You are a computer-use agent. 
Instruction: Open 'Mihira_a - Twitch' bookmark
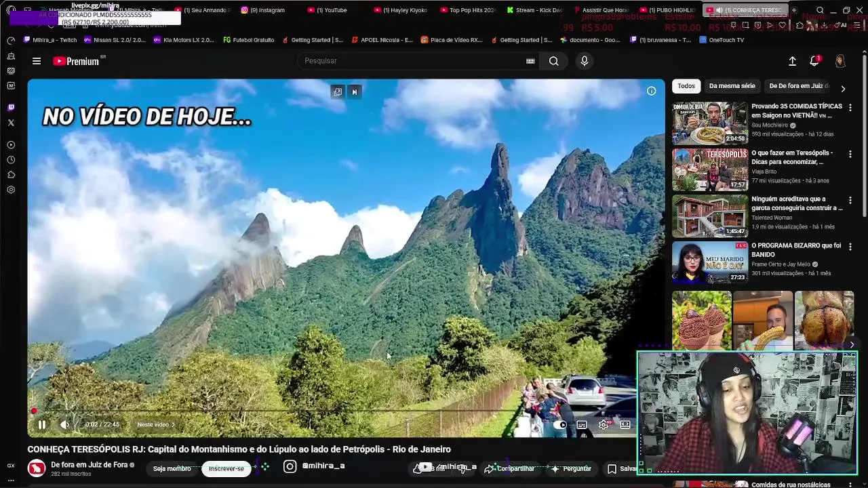click(x=50, y=40)
